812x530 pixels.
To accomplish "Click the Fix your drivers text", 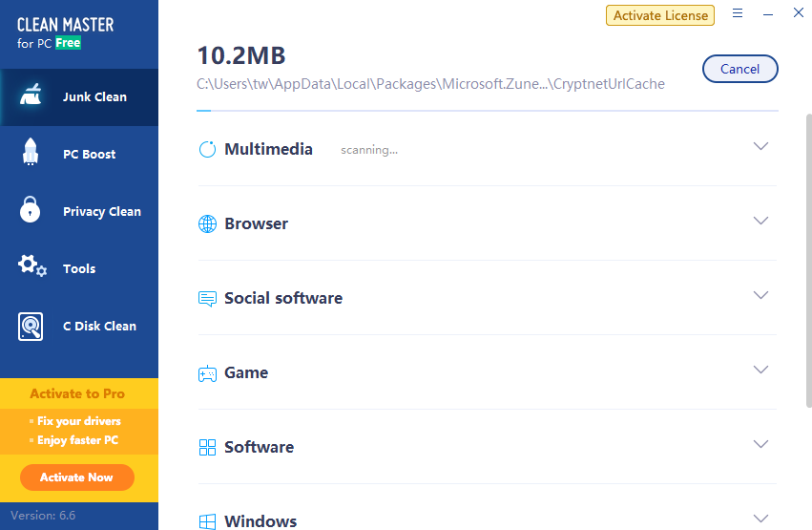I will click(78, 421).
